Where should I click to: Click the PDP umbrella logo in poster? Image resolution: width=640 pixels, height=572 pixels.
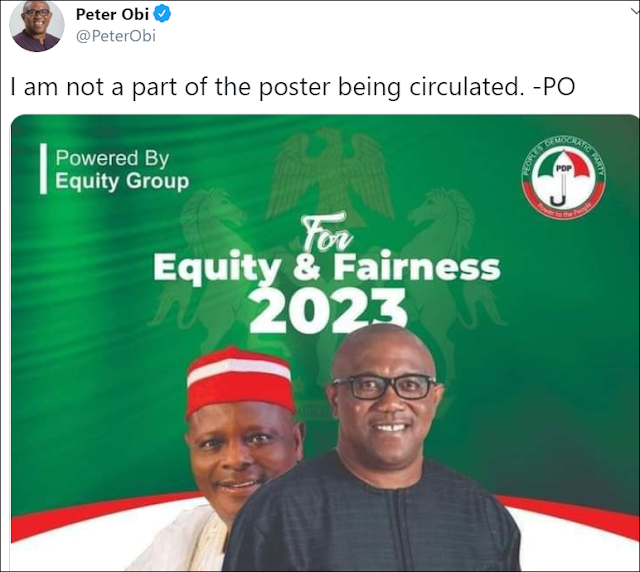564,178
